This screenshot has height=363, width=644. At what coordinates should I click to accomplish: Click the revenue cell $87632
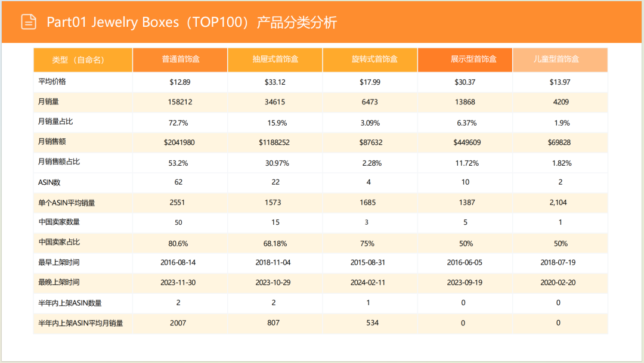[x=371, y=142]
